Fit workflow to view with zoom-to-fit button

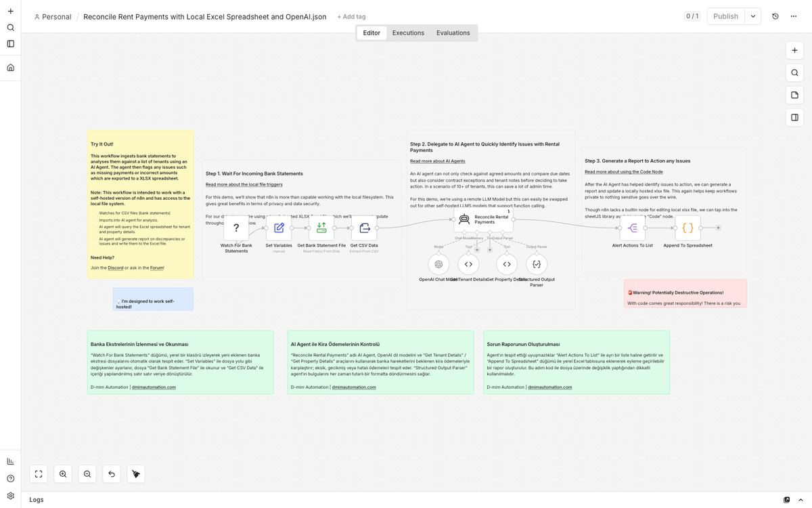(x=39, y=474)
